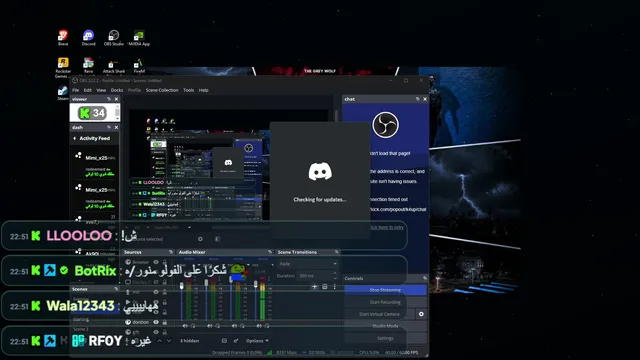Toggle visibility of the mic source
Screen dimensions: 640x360
[156, 292]
